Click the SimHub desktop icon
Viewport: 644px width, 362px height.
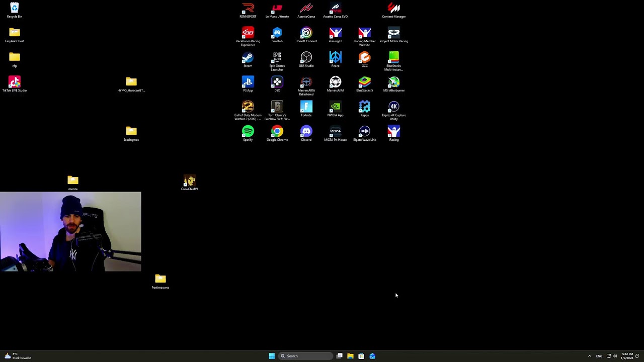click(277, 35)
